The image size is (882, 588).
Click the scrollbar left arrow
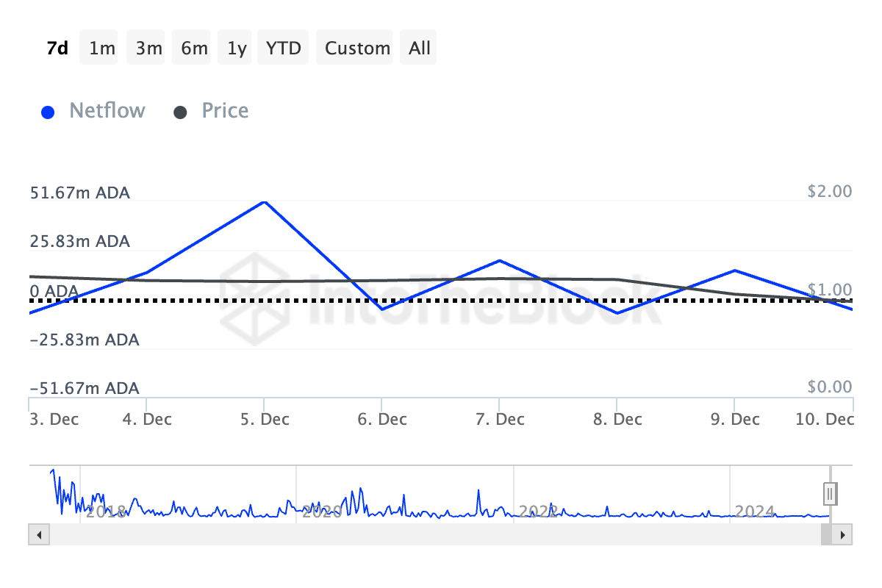coord(40,534)
